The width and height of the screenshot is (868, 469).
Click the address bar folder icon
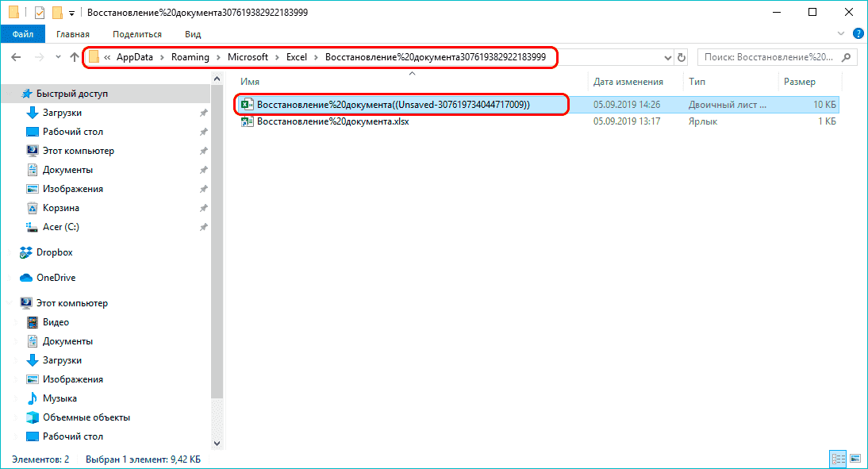click(94, 57)
